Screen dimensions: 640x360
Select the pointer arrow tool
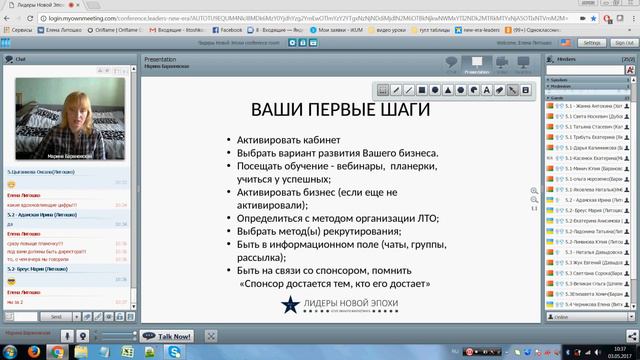pos(513,90)
